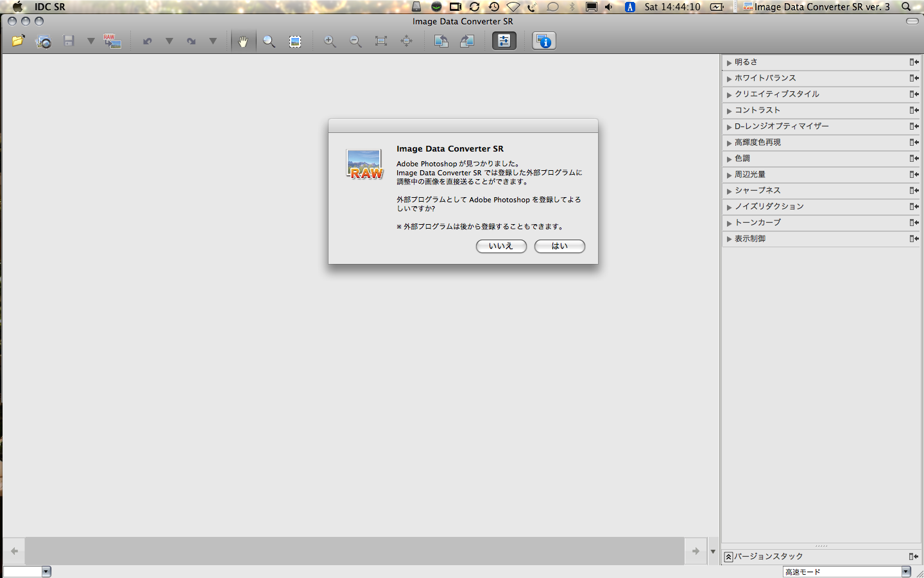The height and width of the screenshot is (578, 924).
Task: Detach the トーンカーブ palette
Action: [x=914, y=222]
